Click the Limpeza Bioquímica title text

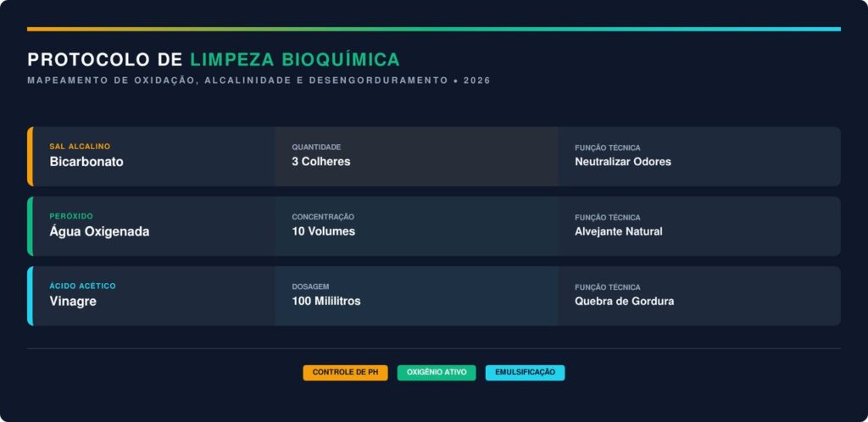pyautogui.click(x=295, y=59)
